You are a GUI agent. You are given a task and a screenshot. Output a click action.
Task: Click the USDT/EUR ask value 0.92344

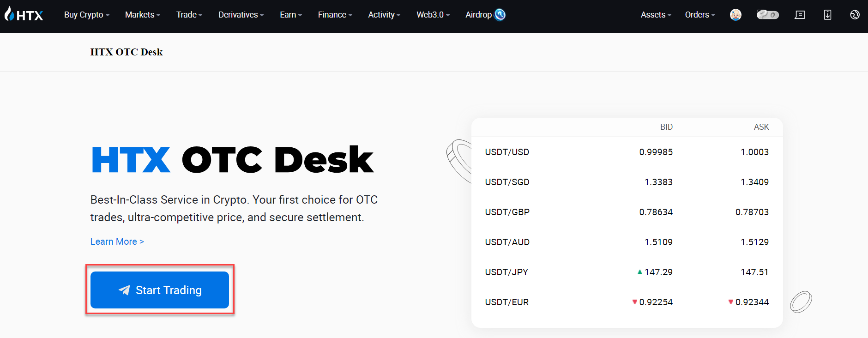[x=752, y=302]
